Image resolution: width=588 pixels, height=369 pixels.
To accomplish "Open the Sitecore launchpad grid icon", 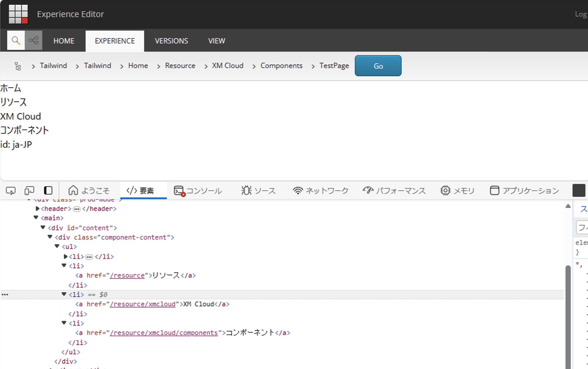I will coord(18,14).
